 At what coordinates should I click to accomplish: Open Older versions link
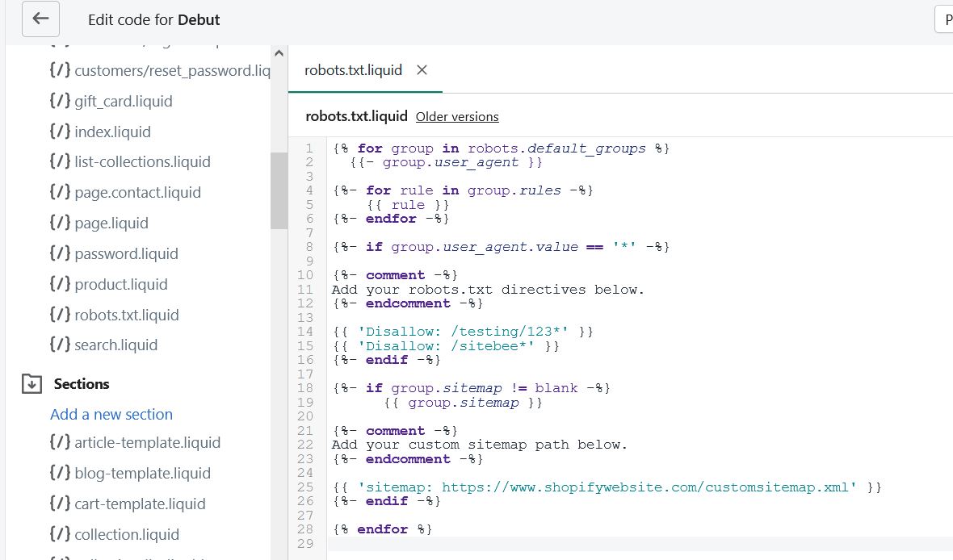[457, 117]
